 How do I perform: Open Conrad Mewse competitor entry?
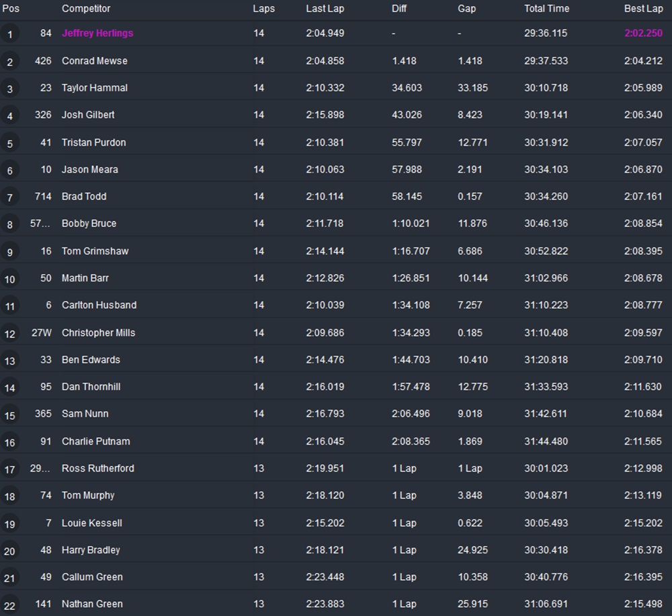click(x=94, y=60)
